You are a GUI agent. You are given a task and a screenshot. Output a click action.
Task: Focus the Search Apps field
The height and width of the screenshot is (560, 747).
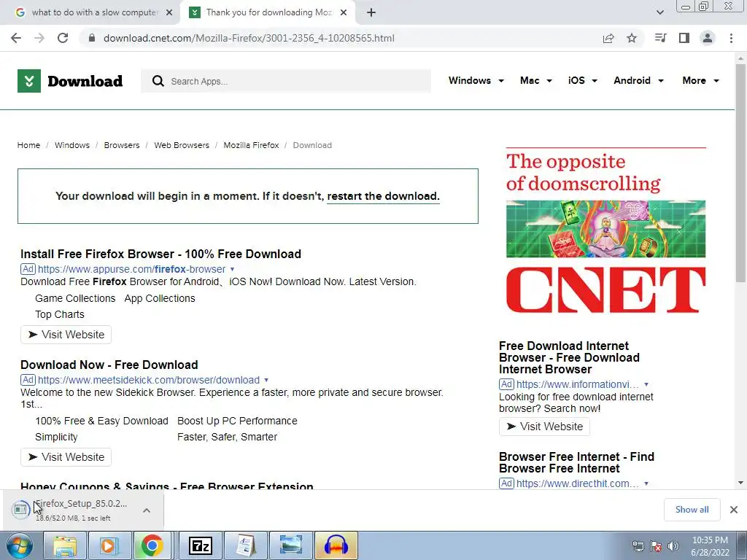pyautogui.click(x=286, y=81)
